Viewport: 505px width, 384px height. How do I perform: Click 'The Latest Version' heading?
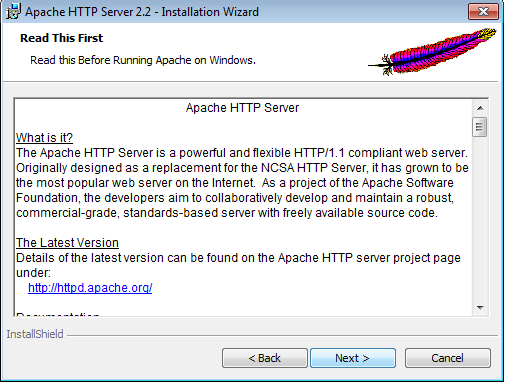tap(67, 243)
